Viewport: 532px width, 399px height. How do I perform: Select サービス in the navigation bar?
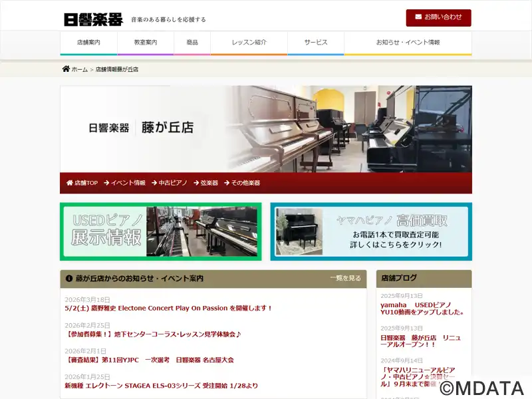(316, 43)
